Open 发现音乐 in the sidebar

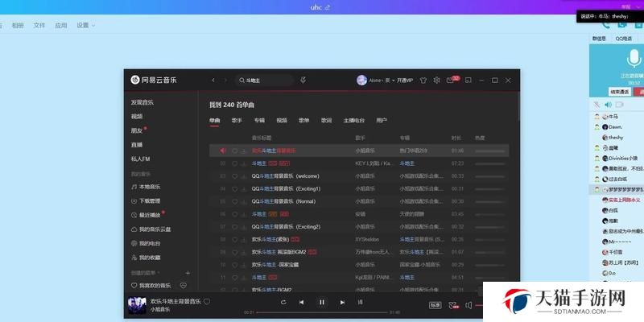point(142,102)
